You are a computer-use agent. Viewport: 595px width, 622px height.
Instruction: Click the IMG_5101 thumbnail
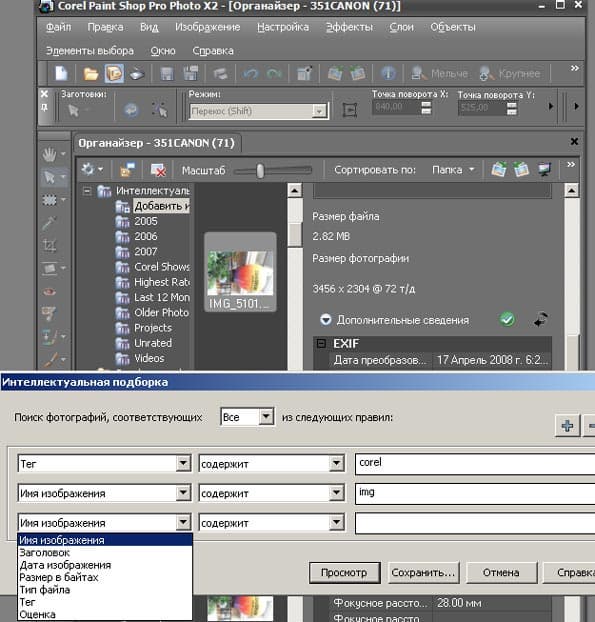[240, 272]
